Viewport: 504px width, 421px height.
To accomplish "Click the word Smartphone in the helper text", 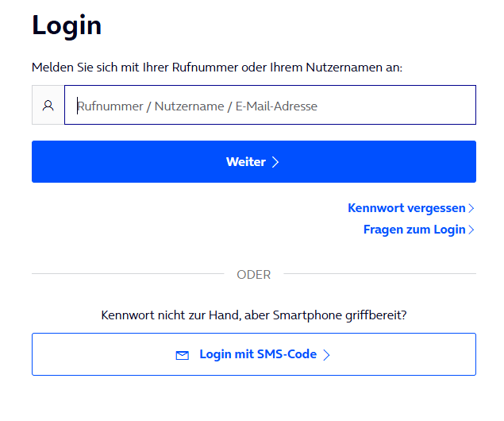I will 307,315.
